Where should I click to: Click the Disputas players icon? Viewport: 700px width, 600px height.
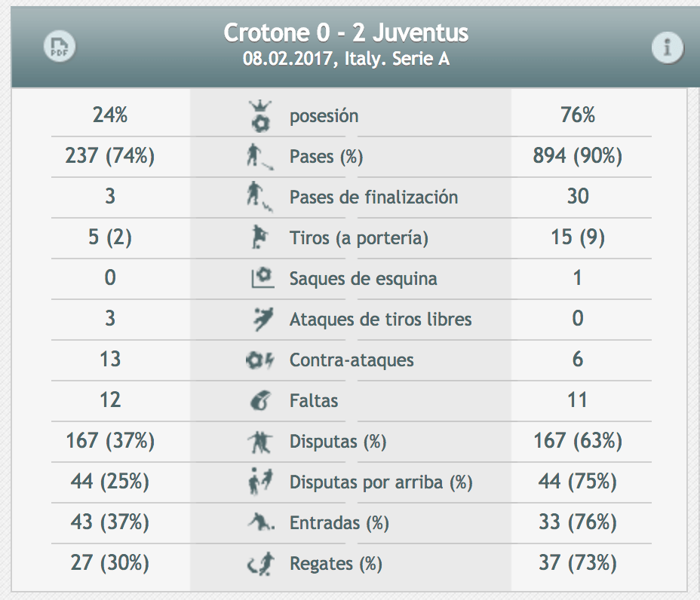tap(259, 442)
